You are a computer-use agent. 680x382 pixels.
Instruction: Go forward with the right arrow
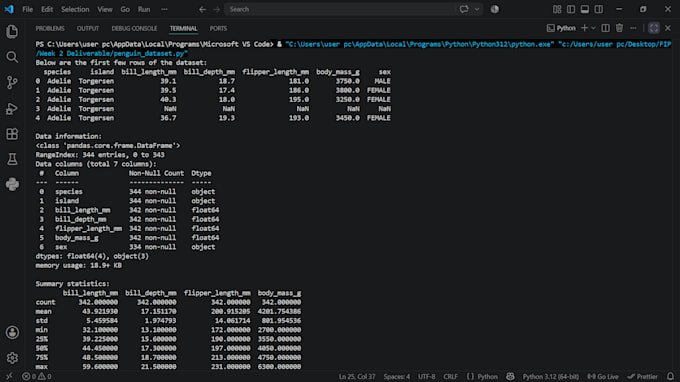tap(216, 9)
